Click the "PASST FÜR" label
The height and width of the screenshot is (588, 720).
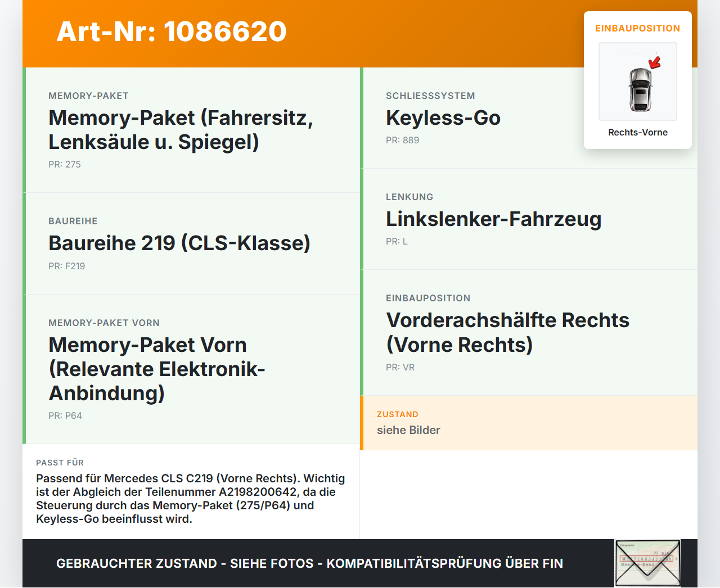[x=60, y=463]
